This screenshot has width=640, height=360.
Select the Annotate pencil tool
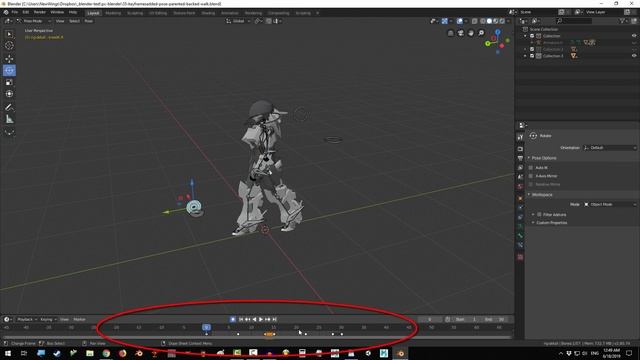[x=9, y=107]
